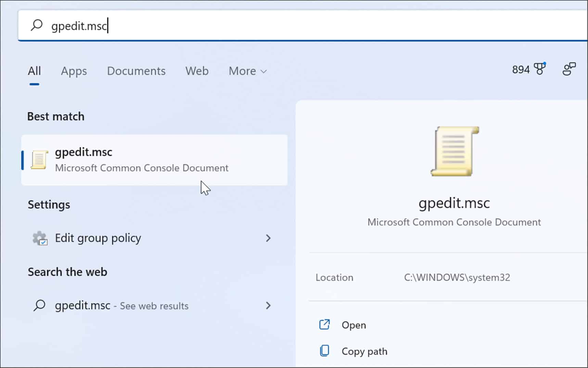Open the user account feedback icon
The height and width of the screenshot is (368, 588).
(x=569, y=69)
